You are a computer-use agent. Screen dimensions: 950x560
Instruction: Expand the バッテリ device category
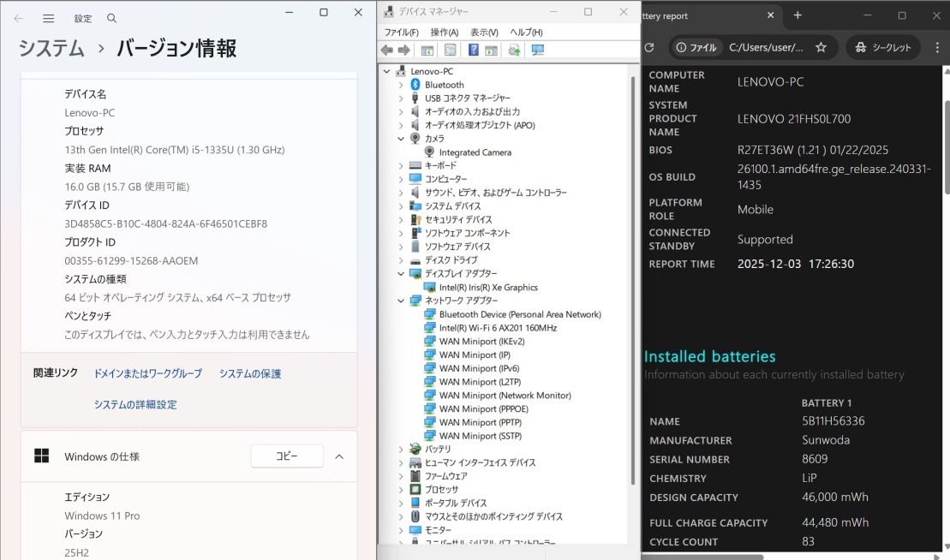pyautogui.click(x=400, y=449)
